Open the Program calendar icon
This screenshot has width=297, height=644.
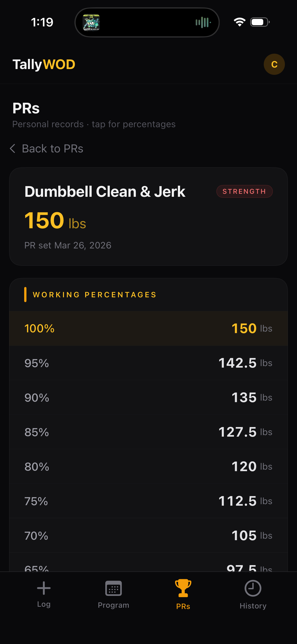pyautogui.click(x=113, y=588)
